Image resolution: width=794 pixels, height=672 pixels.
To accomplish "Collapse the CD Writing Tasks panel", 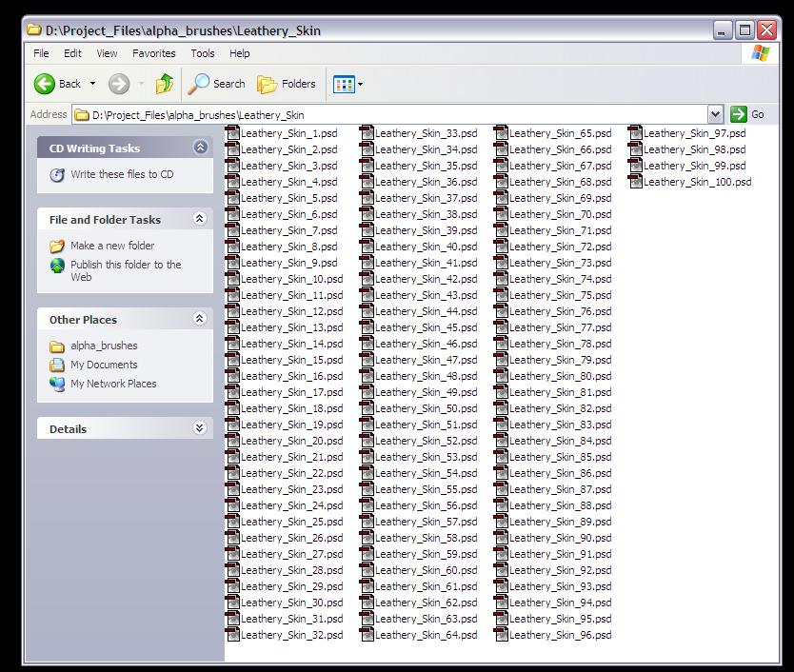I will (200, 148).
